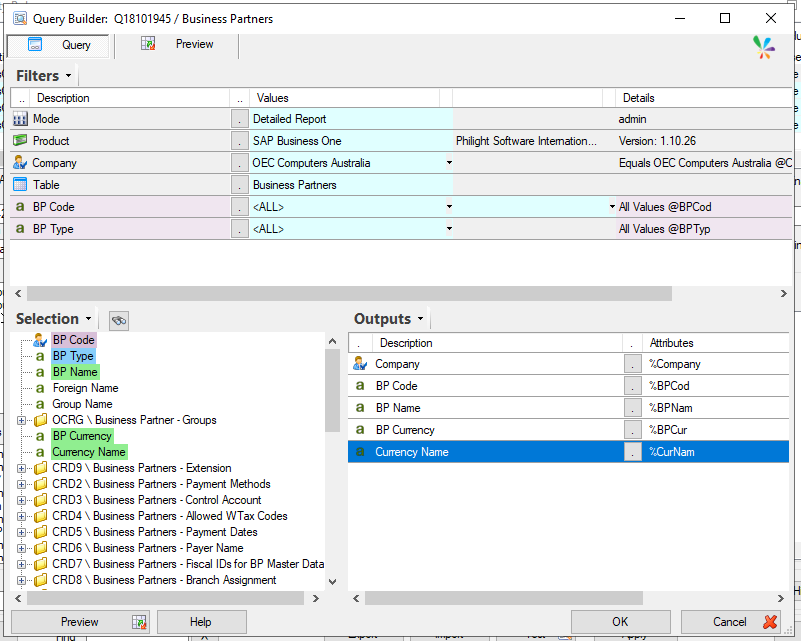This screenshot has width=801, height=641.
Task: Click the BP Code icon in Outputs list
Action: (x=360, y=386)
